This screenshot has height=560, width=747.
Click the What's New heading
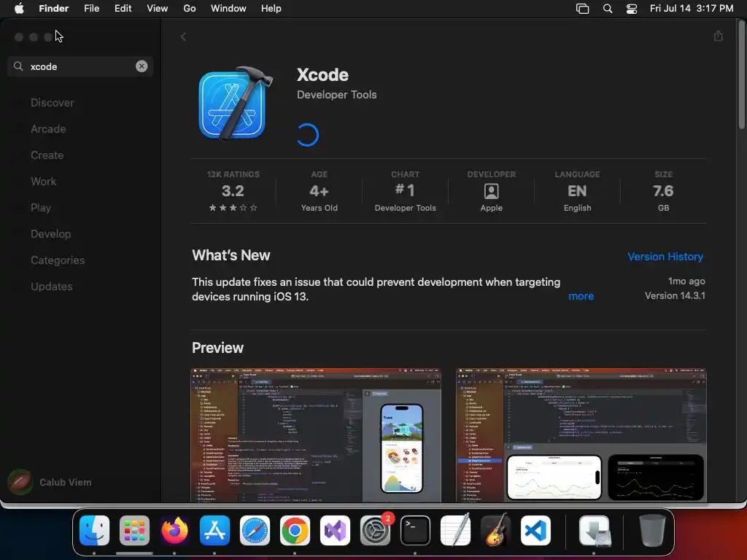[x=231, y=255]
